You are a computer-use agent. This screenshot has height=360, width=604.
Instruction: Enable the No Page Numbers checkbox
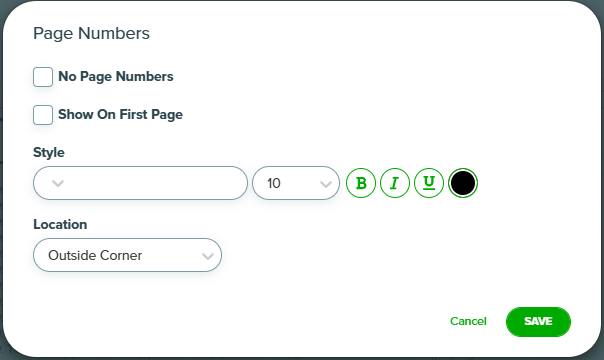point(43,77)
